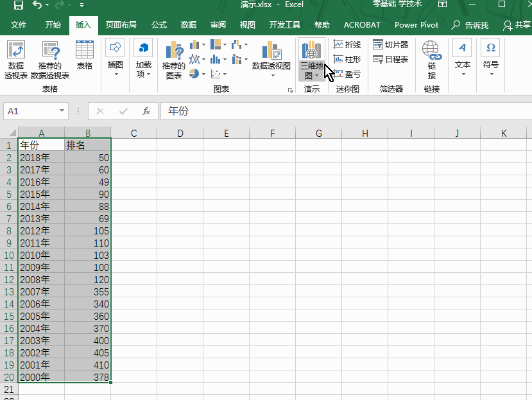Image resolution: width=532 pixels, height=400 pixels.
Task: Click 推荐的图表 recommended charts icon
Action: pos(174,60)
